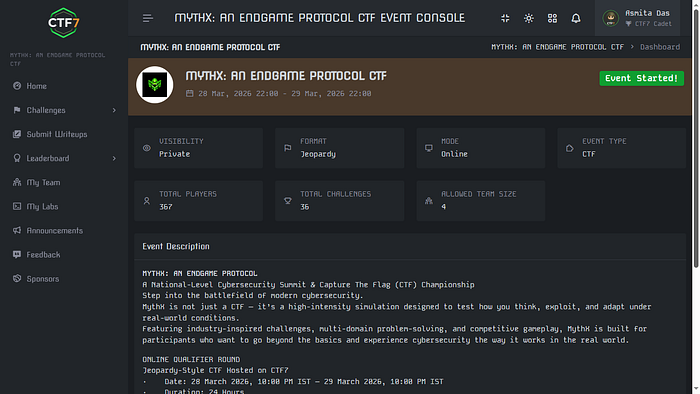This screenshot has height=394, width=700.
Task: Click the My Labs terminal icon
Action: pyautogui.click(x=17, y=206)
